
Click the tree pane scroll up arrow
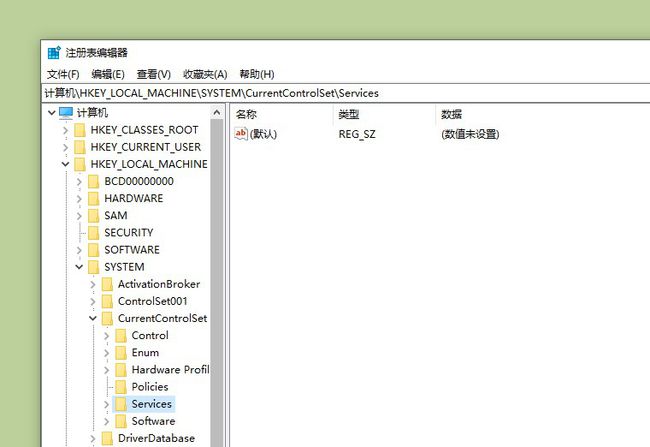217,112
